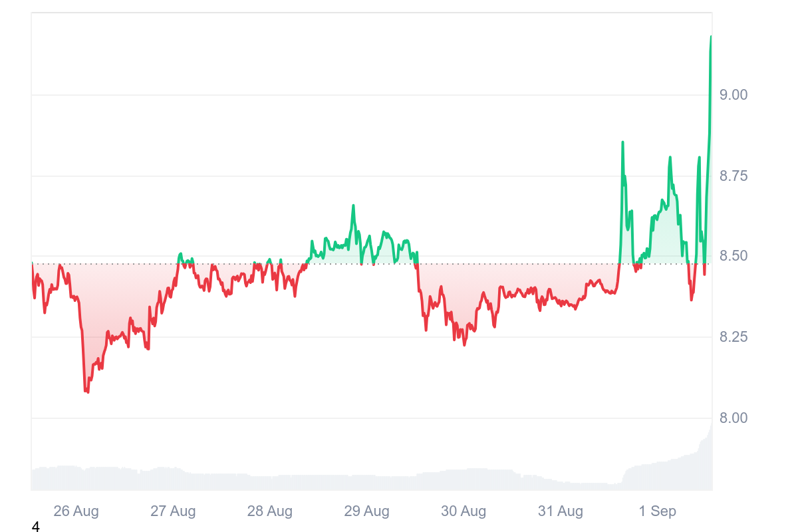This screenshot has height=532, width=798.
Task: Click the highest green peak above 9.00
Action: 710,38
